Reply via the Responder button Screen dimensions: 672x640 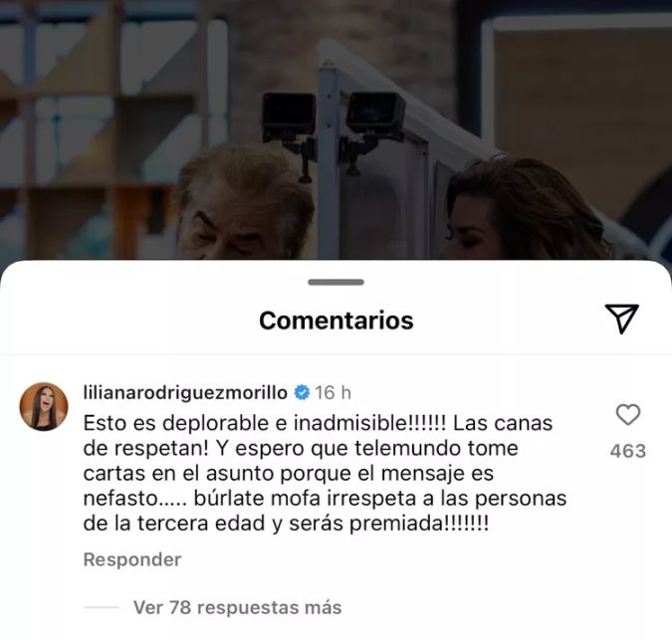(132, 559)
